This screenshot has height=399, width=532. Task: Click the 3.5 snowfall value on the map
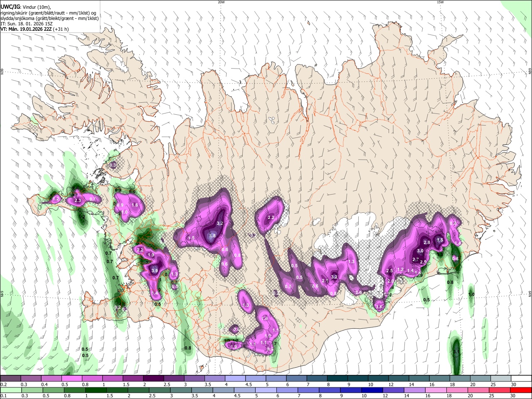pos(440,240)
